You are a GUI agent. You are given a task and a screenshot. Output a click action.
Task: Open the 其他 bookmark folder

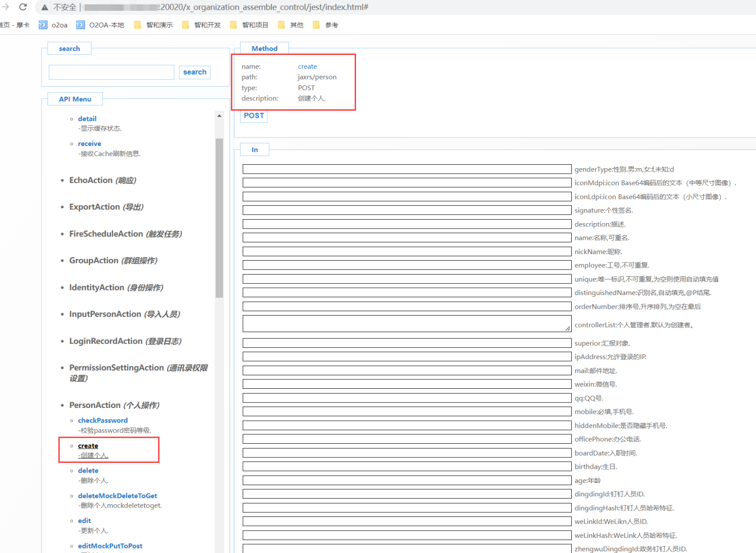tap(291, 25)
